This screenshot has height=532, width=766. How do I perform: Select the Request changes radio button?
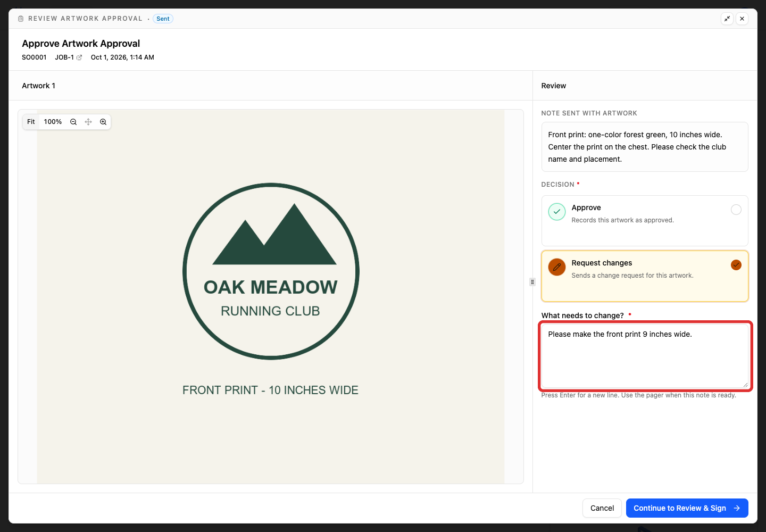[x=736, y=265]
